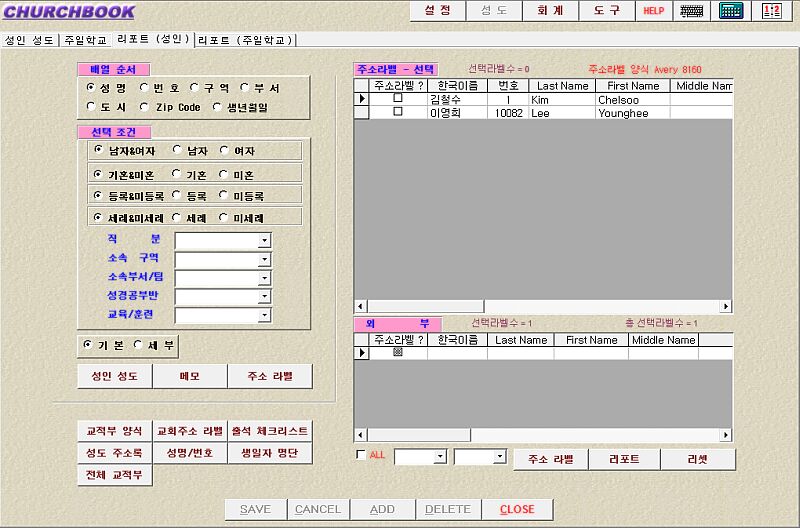Open the 도구 menu

[607, 11]
